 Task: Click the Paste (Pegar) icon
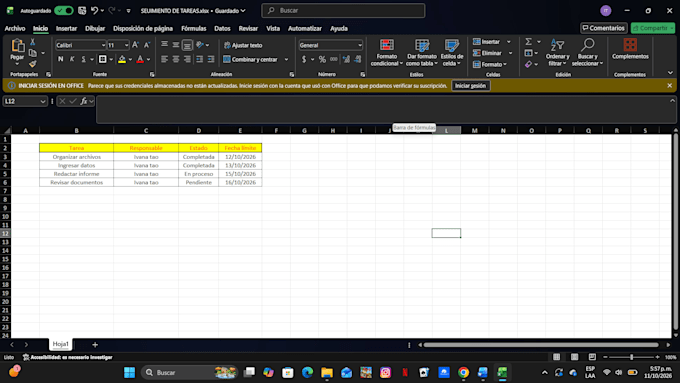point(17,46)
